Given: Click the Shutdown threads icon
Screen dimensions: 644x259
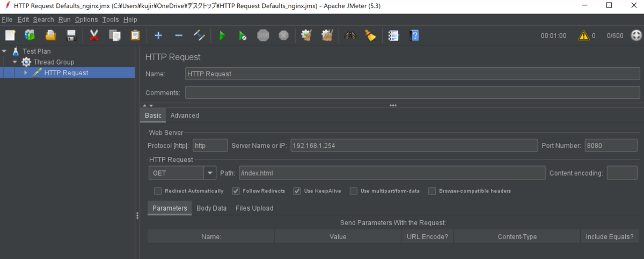Looking at the screenshot, I should [x=283, y=35].
